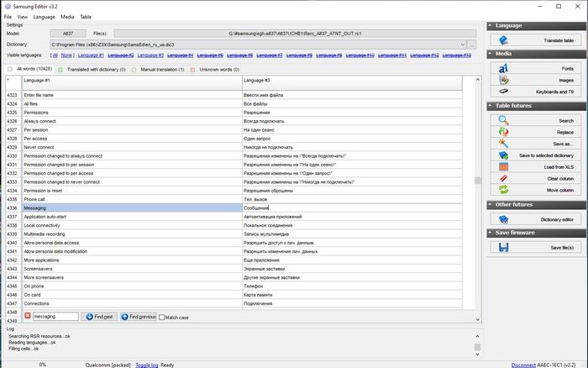Select the 'Local connectivity' cell
Screen dimensions: 588x368
[x=132, y=225]
